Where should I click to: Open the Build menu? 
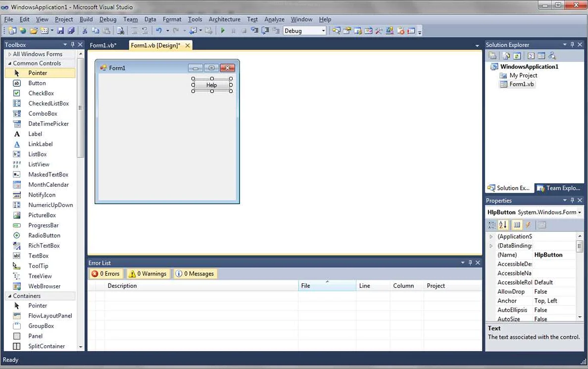pyautogui.click(x=86, y=19)
